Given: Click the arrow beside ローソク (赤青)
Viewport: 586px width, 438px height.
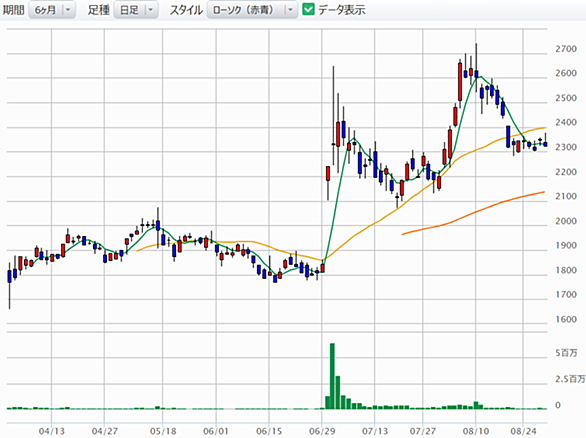Looking at the screenshot, I should 290,10.
